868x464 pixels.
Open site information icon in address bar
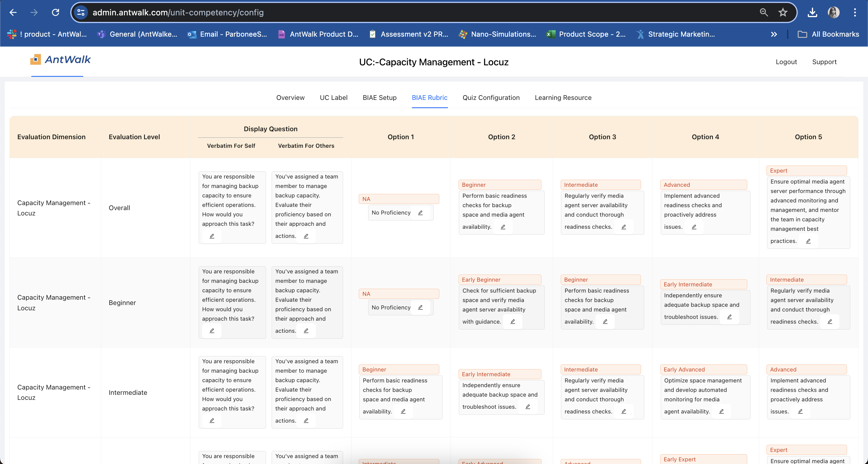pyautogui.click(x=81, y=12)
